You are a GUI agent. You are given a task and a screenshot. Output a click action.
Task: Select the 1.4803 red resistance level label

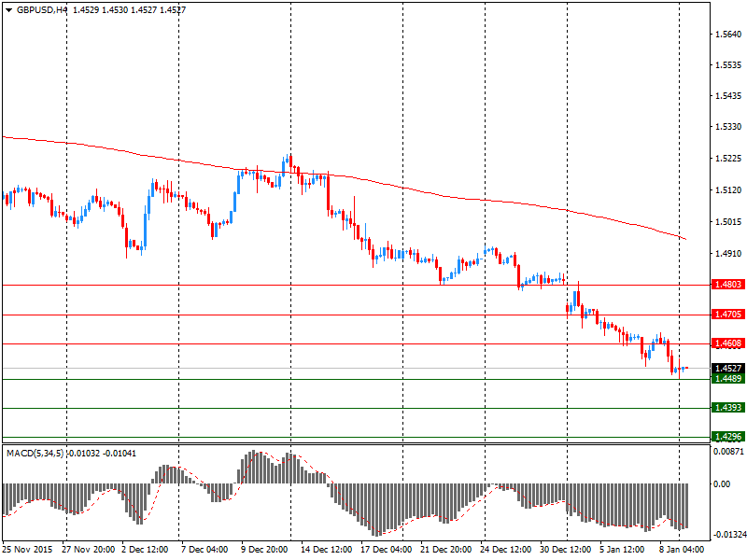[x=728, y=285]
